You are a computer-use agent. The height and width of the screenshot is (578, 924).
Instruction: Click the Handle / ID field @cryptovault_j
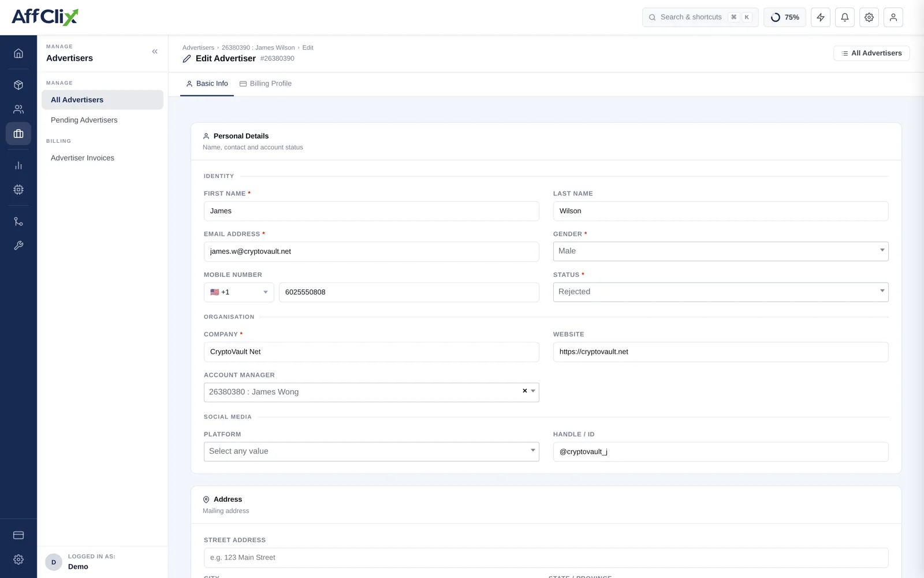click(721, 452)
